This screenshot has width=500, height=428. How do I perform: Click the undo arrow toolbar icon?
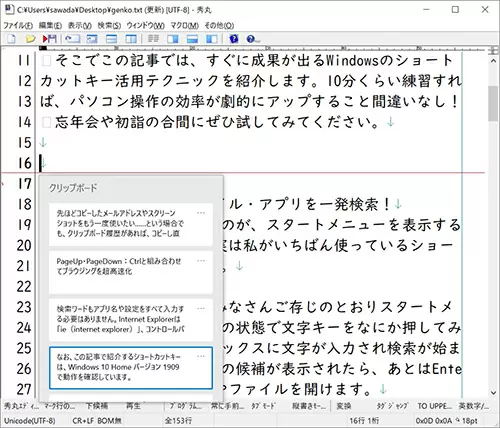(72, 39)
